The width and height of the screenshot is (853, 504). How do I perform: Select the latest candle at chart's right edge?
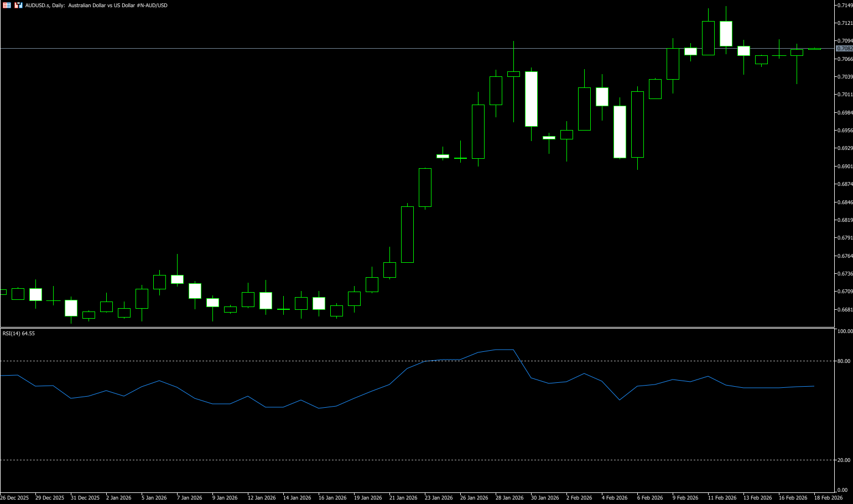click(x=814, y=49)
